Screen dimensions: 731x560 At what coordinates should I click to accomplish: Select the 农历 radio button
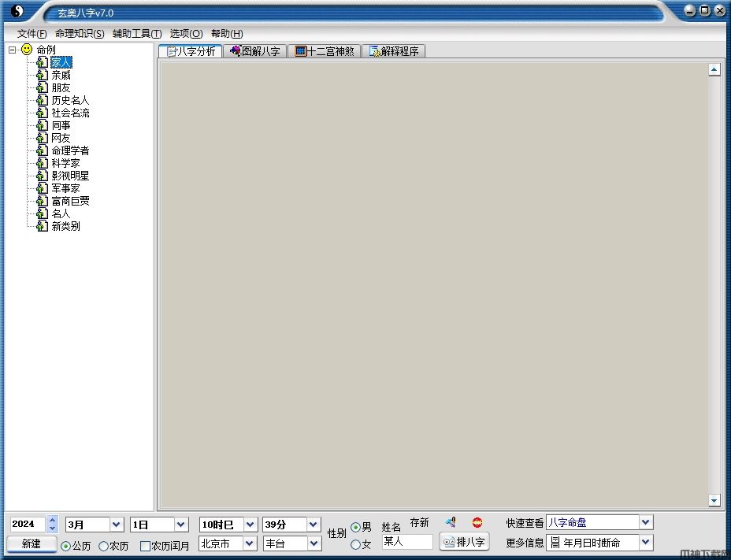tap(103, 546)
